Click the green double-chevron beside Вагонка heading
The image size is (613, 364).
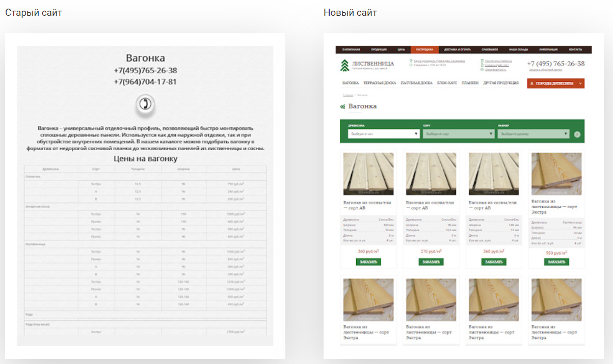click(342, 106)
